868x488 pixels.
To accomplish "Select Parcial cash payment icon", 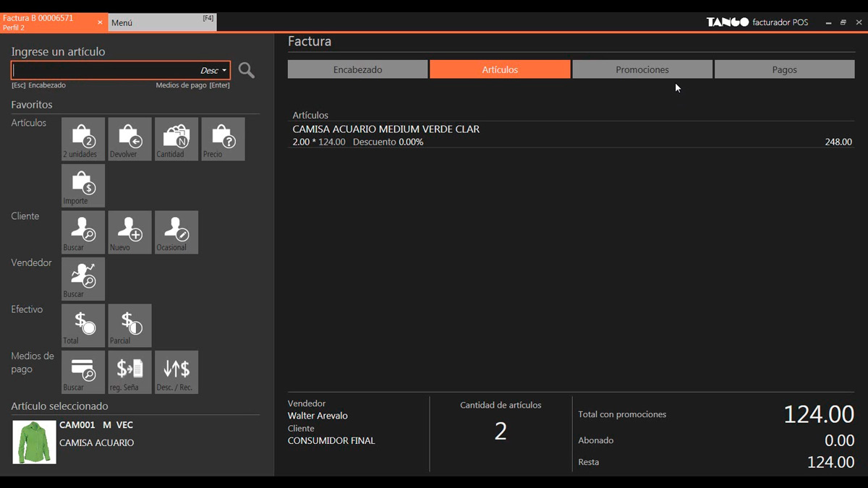I will 129,325.
